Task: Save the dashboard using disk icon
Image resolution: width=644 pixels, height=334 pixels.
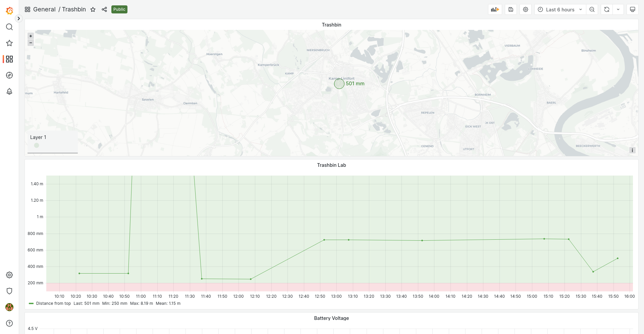Action: (511, 9)
